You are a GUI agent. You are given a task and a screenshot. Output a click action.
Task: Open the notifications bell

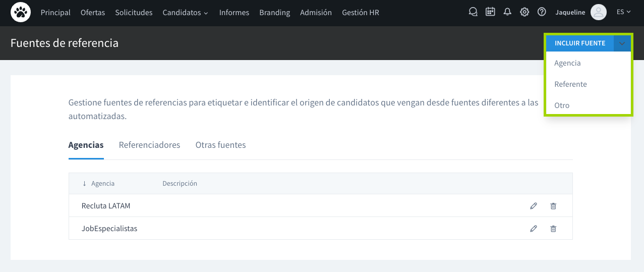507,12
